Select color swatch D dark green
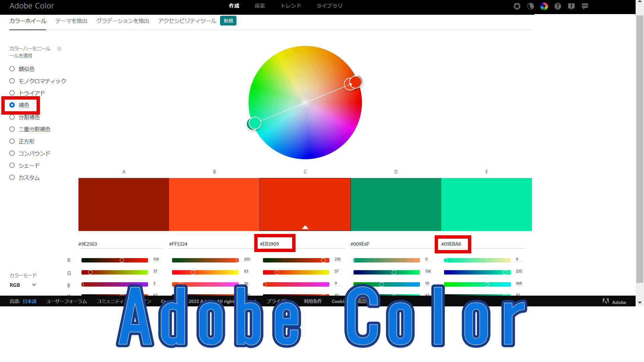This screenshot has height=362, width=644. pyautogui.click(x=396, y=204)
